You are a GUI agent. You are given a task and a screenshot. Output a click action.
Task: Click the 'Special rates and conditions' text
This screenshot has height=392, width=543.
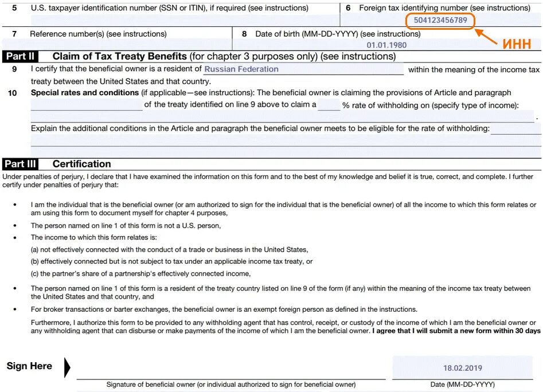[x=85, y=93]
